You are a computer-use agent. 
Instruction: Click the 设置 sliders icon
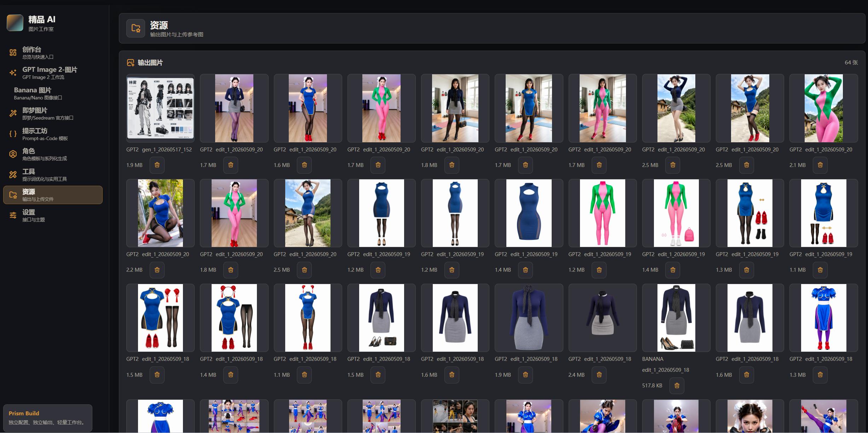click(x=13, y=215)
